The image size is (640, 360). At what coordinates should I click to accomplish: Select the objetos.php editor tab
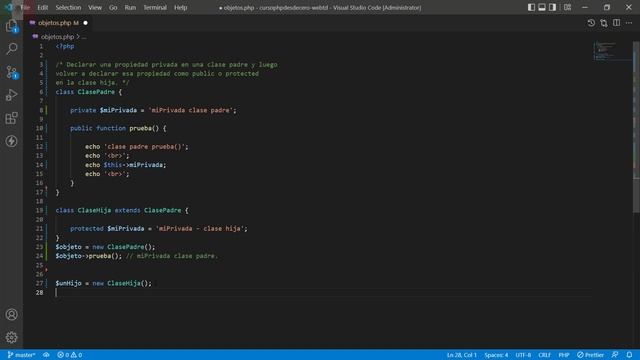point(58,23)
